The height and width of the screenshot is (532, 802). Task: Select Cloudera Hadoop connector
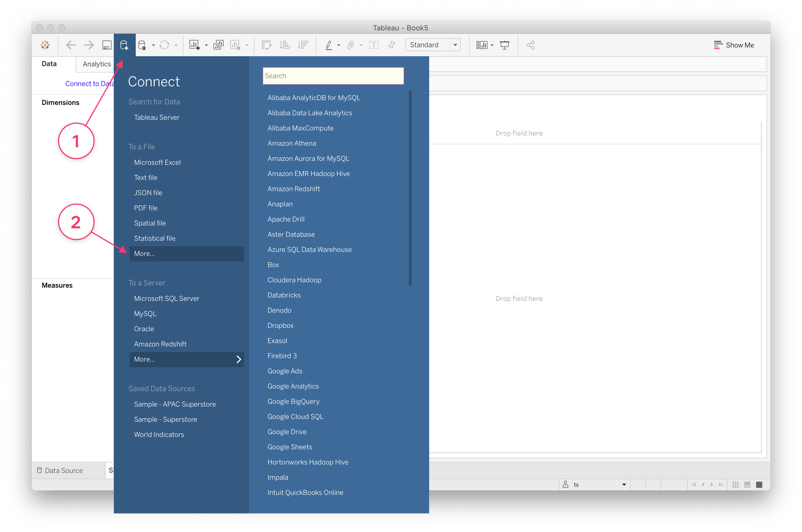tap(295, 280)
